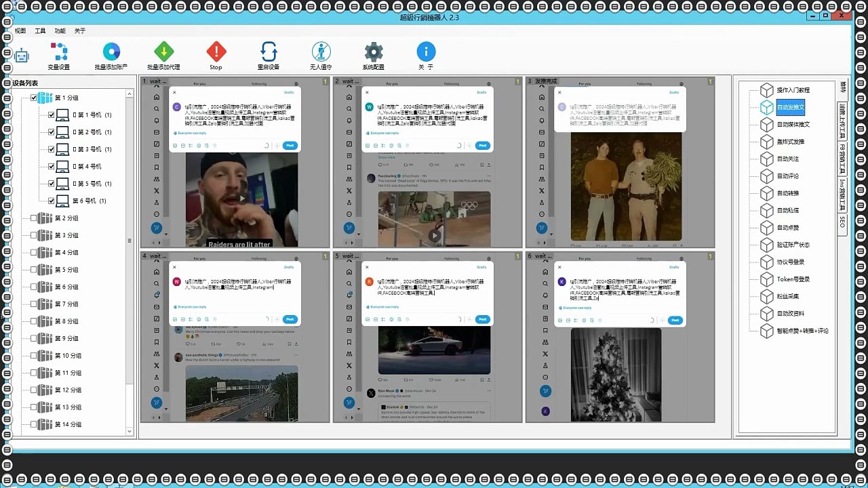The image size is (868, 488).
Task: Close tweet composer in device 3 panel
Action: [x=559, y=92]
